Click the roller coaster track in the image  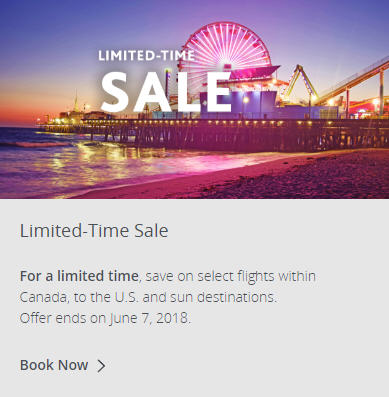coord(355,80)
